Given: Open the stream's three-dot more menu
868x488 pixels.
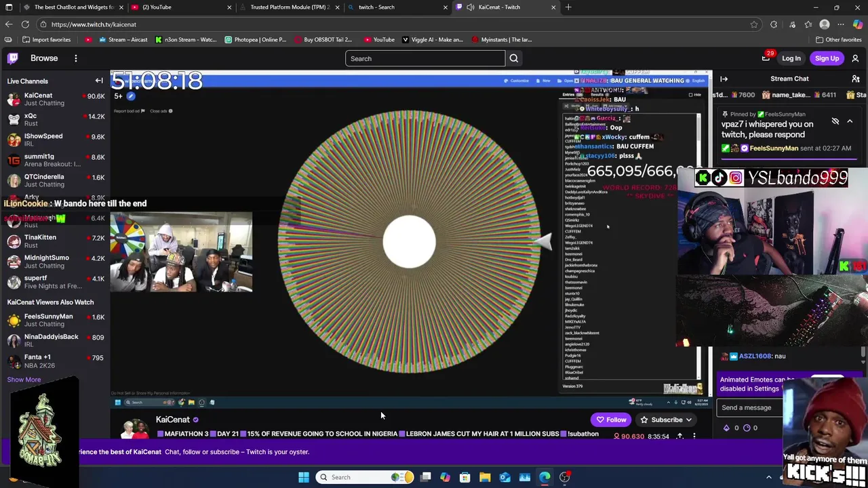Looking at the screenshot, I should (694, 436).
